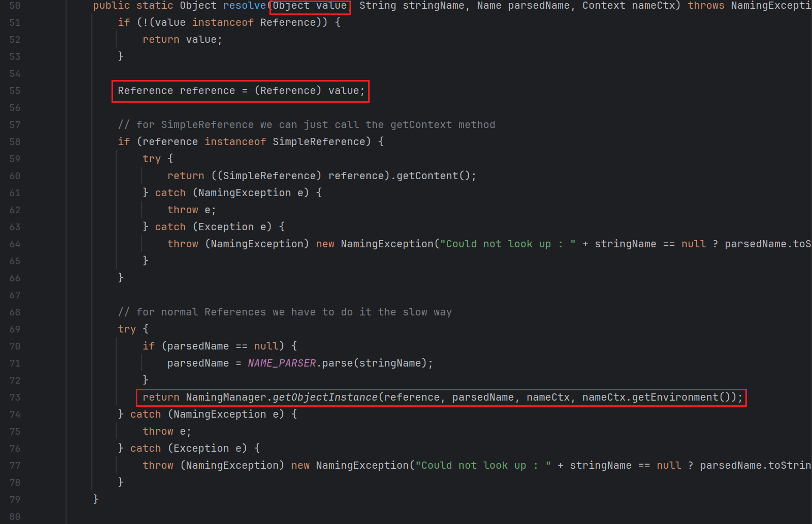Click the resolve method name on line 50

click(244, 6)
